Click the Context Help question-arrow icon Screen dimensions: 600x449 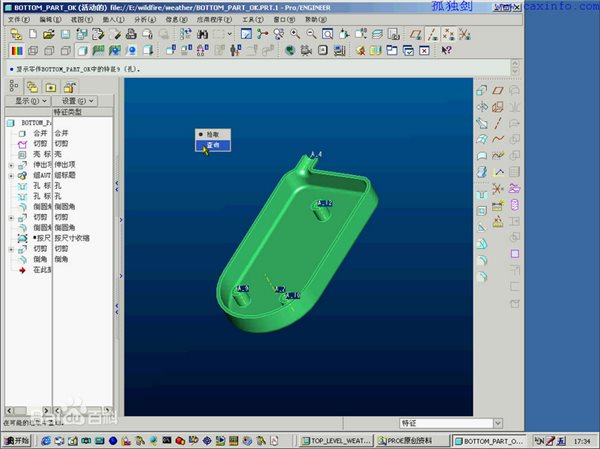pyautogui.click(x=447, y=50)
